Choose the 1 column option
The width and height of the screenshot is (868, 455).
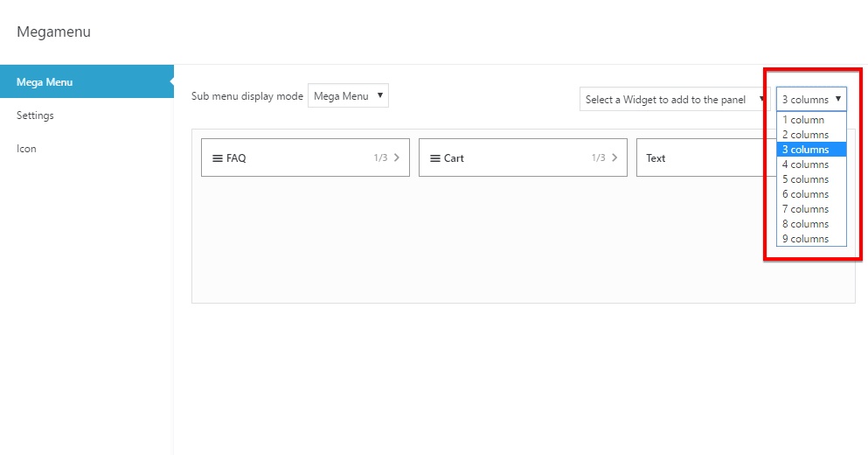(803, 120)
